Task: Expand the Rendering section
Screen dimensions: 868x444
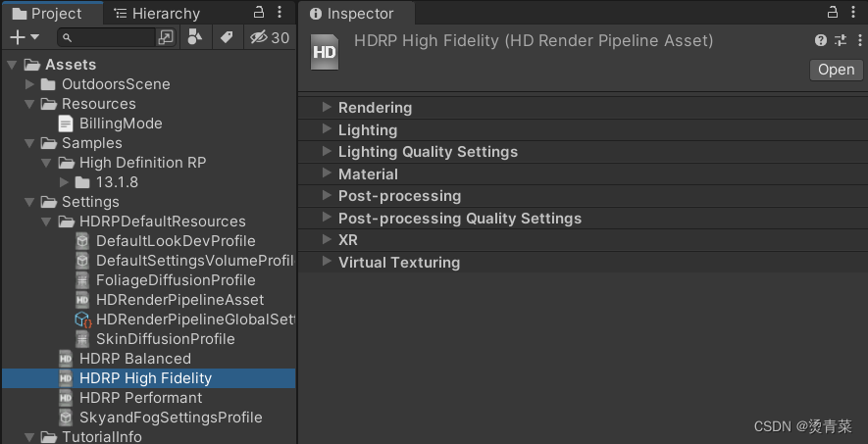Action: [328, 107]
